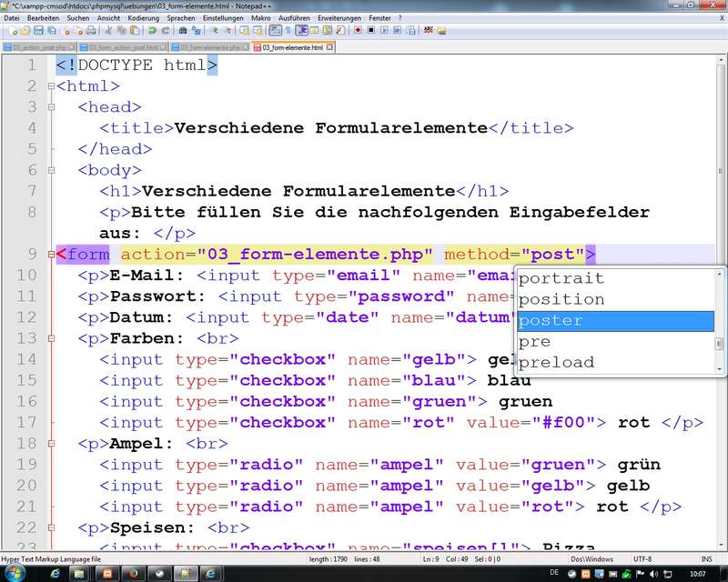728x582 pixels.
Task: Click the spell check ABC icon
Action: pyautogui.click(x=429, y=30)
